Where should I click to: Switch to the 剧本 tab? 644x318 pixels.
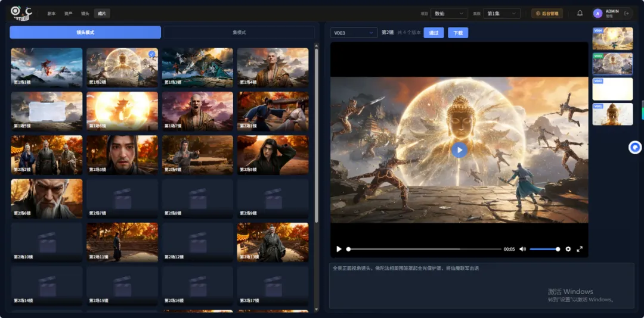click(51, 14)
